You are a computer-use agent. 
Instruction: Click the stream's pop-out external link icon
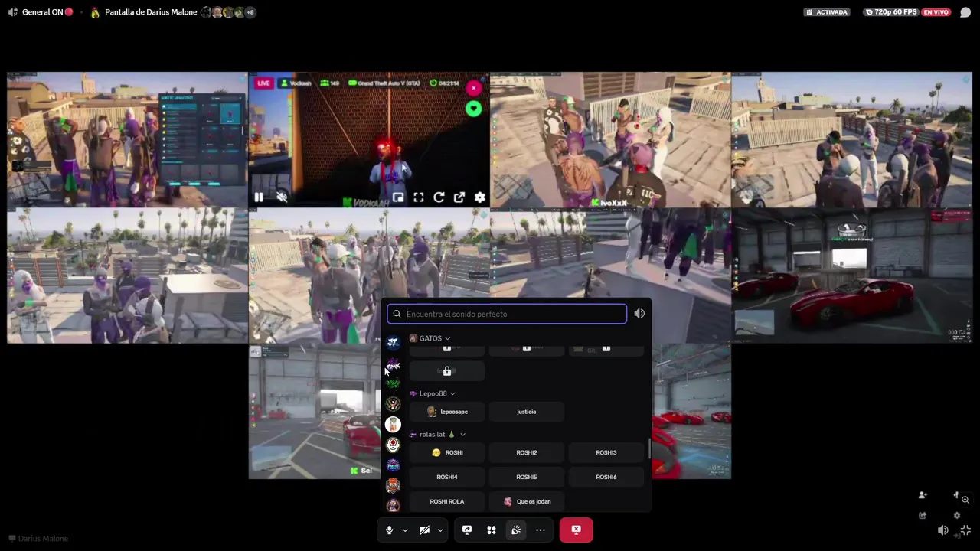tap(459, 197)
